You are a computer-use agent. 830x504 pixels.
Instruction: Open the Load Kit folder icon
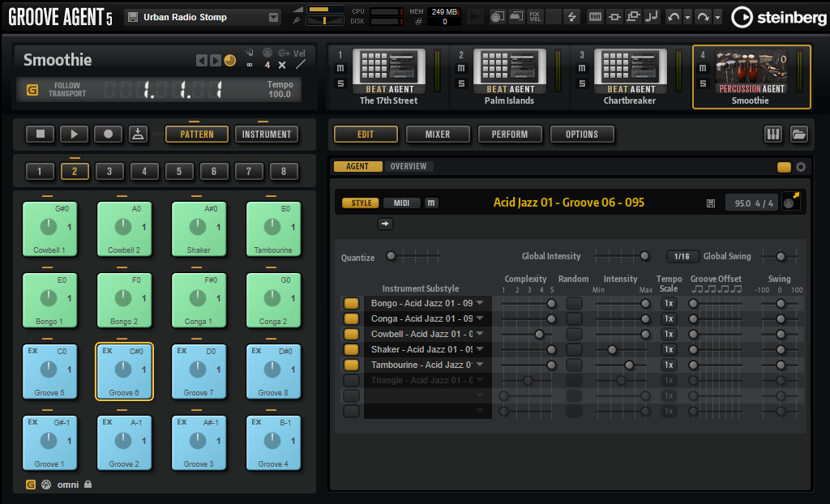pos(799,135)
